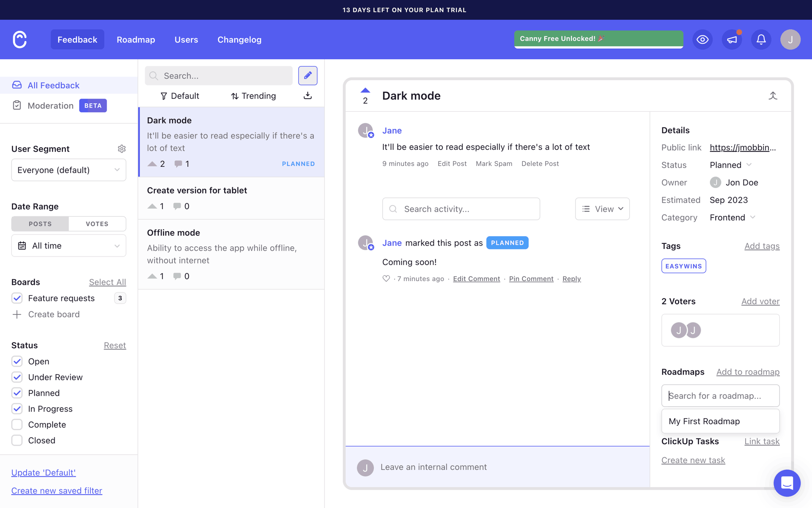The image size is (812, 508).
Task: Switch date range to VOTES
Action: (97, 224)
